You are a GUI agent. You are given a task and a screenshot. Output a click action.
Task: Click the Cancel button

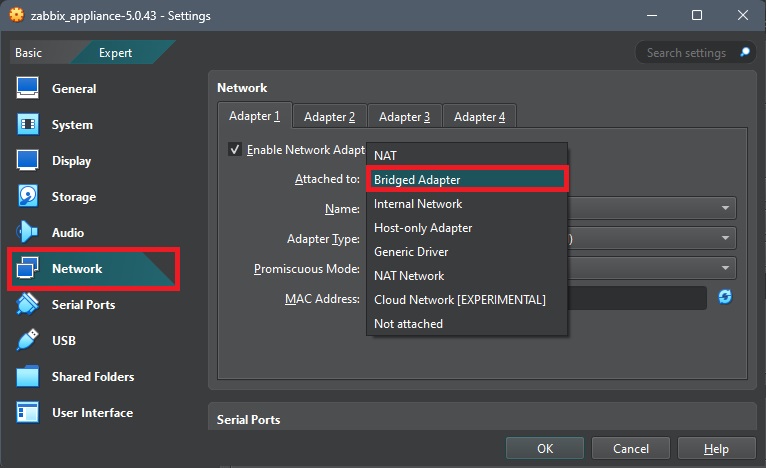[630, 449]
